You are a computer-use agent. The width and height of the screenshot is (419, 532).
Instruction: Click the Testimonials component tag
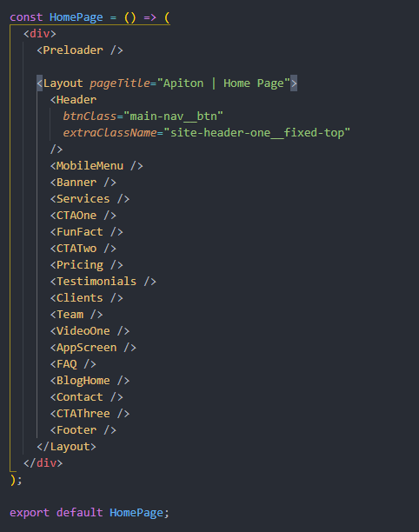[103, 282]
